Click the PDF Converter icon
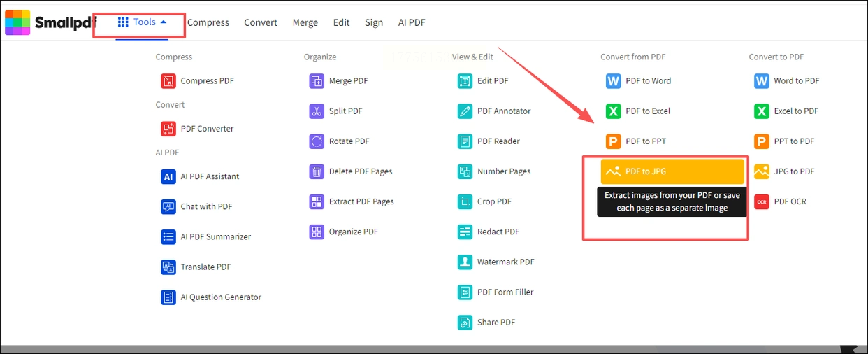This screenshot has height=354, width=868. point(168,129)
